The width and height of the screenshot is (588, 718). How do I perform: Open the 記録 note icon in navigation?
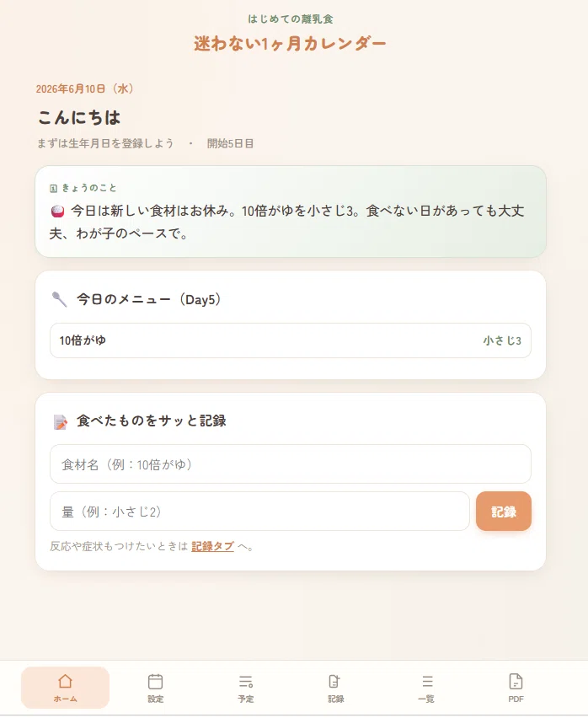coord(335,682)
